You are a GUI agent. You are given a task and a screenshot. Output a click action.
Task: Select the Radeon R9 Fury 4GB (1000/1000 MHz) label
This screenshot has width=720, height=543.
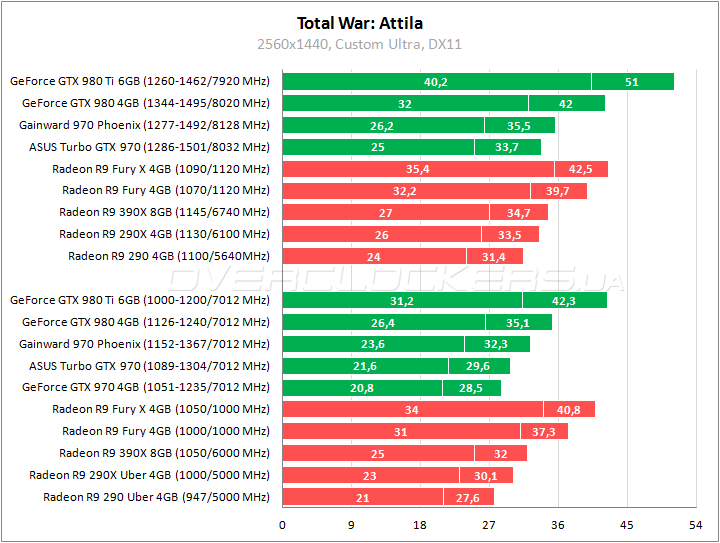[x=165, y=431]
